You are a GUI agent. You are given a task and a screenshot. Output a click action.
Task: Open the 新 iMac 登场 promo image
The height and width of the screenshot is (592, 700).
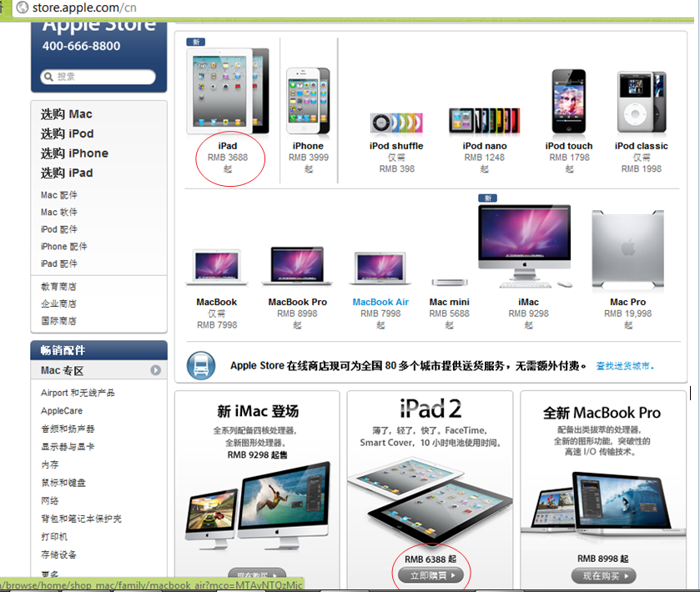click(258, 506)
